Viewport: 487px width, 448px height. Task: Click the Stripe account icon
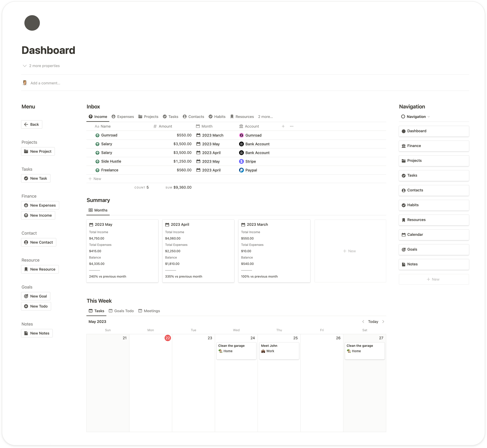[x=241, y=161]
